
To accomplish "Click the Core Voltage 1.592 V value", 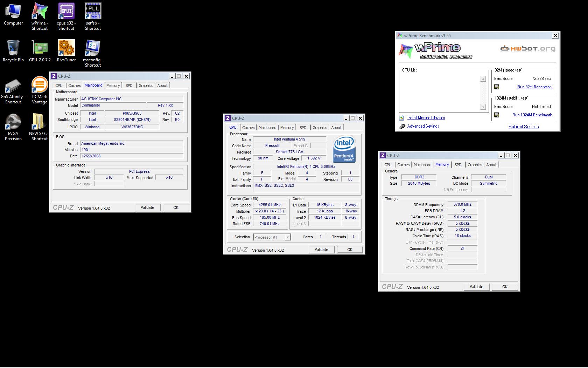I will [314, 158].
